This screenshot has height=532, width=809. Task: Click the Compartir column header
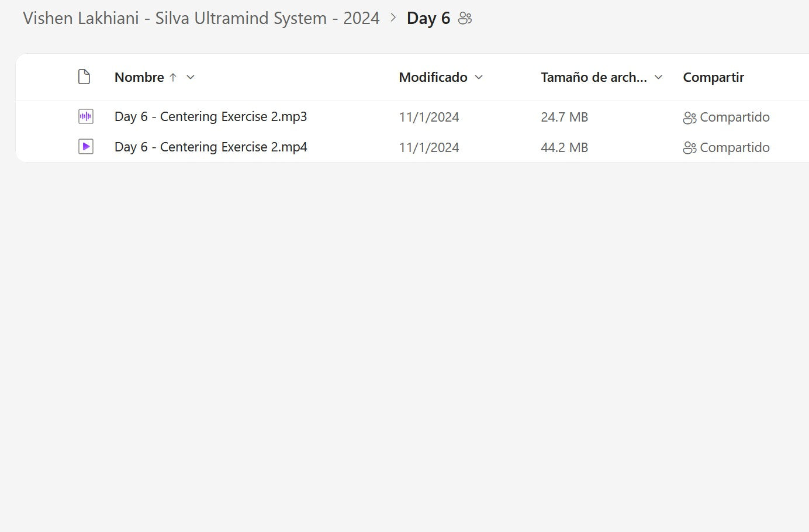[713, 77]
